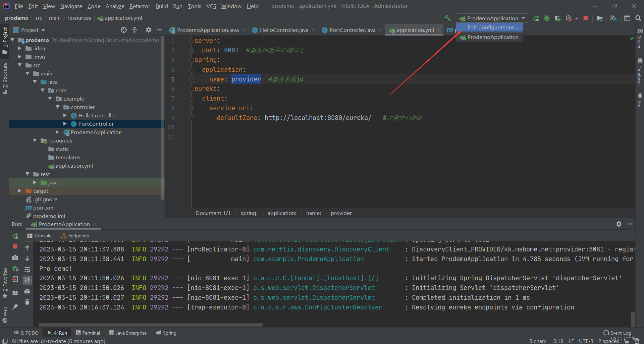This screenshot has width=644, height=344.
Task: Open the Event Log
Action: coord(619,333)
